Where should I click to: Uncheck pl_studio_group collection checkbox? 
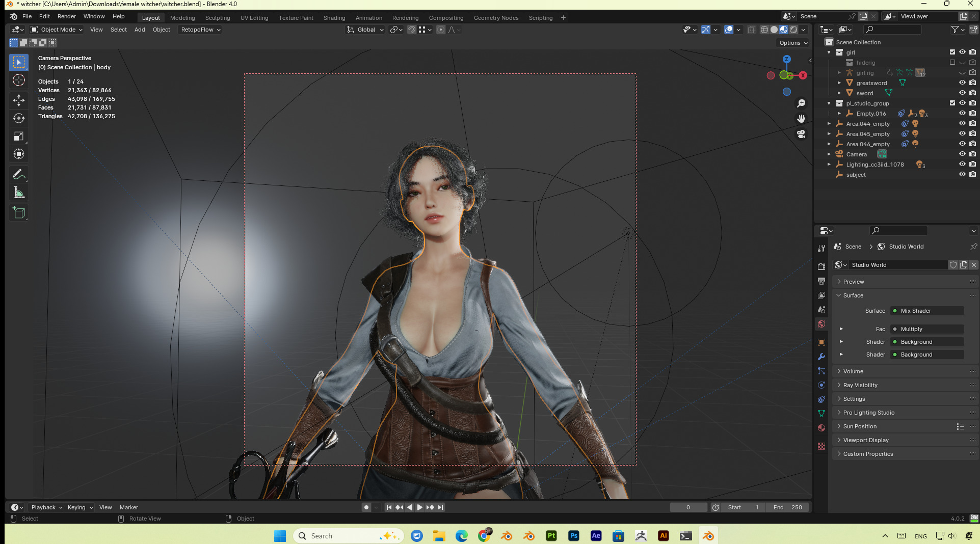pos(952,103)
